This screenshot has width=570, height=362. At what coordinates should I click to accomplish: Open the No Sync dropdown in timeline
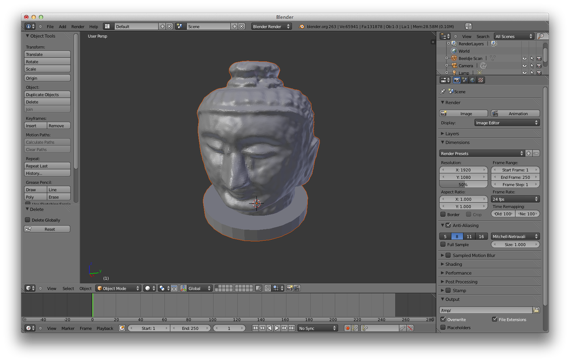point(318,328)
